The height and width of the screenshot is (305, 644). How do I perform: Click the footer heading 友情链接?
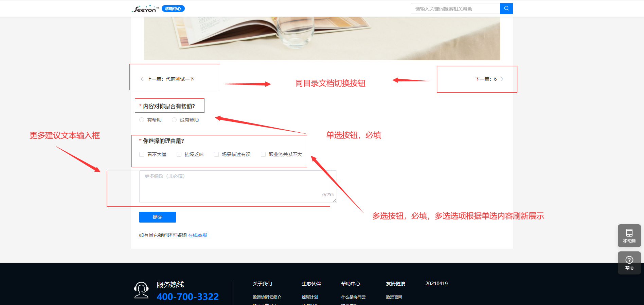tap(395, 284)
